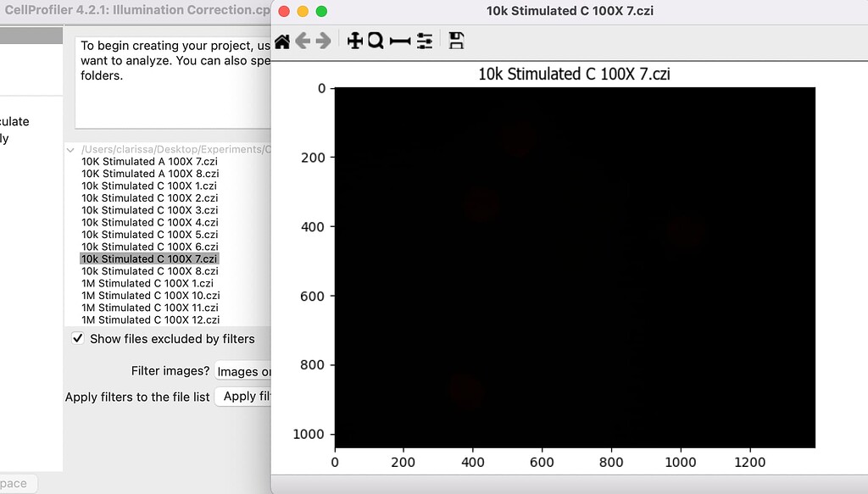Select the Pan tool in the figure toolbar
The width and height of the screenshot is (868, 494).
click(x=355, y=40)
